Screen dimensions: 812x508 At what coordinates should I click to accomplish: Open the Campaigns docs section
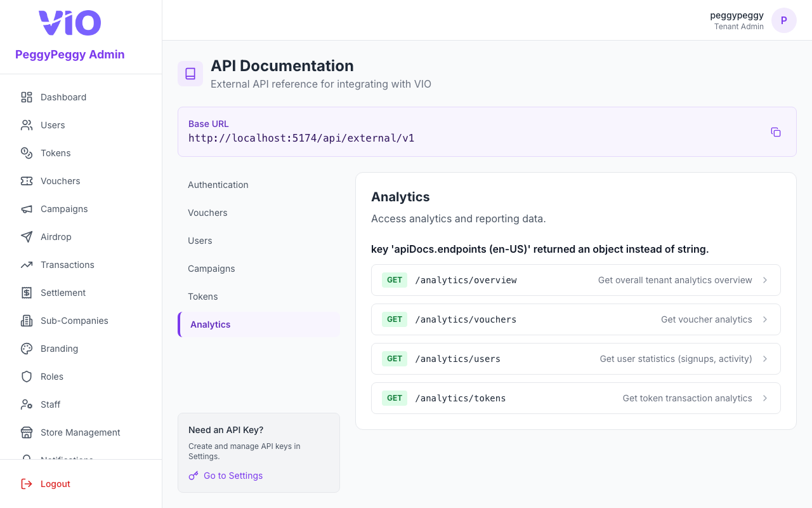tap(259, 269)
